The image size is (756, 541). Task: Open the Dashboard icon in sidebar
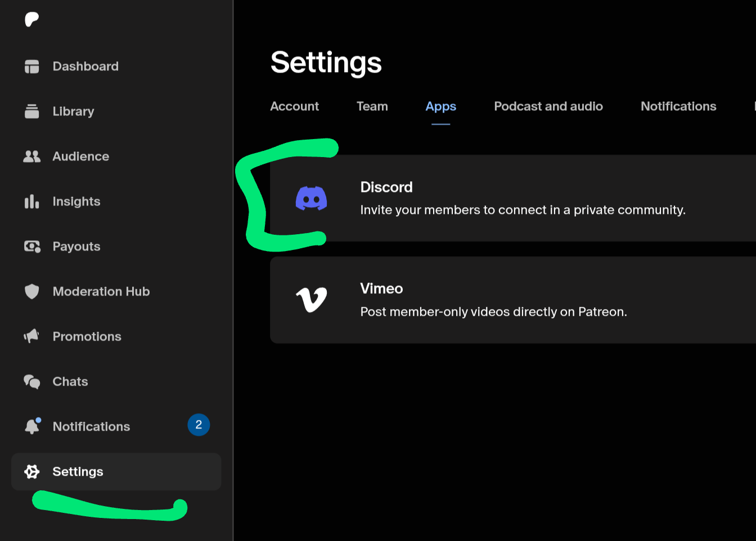32,66
